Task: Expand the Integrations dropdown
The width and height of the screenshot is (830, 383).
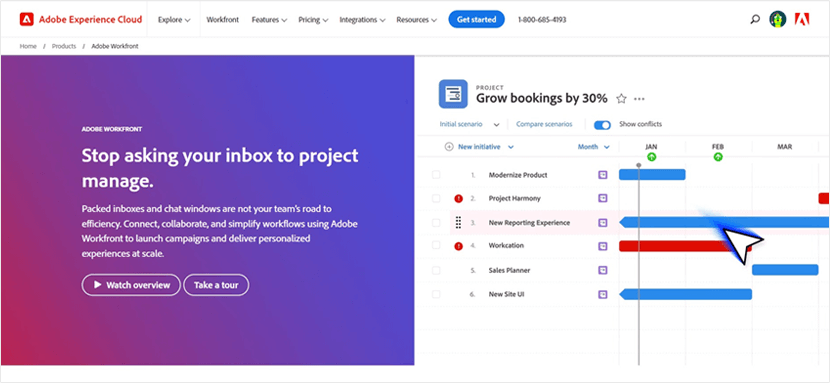Action: coord(363,20)
